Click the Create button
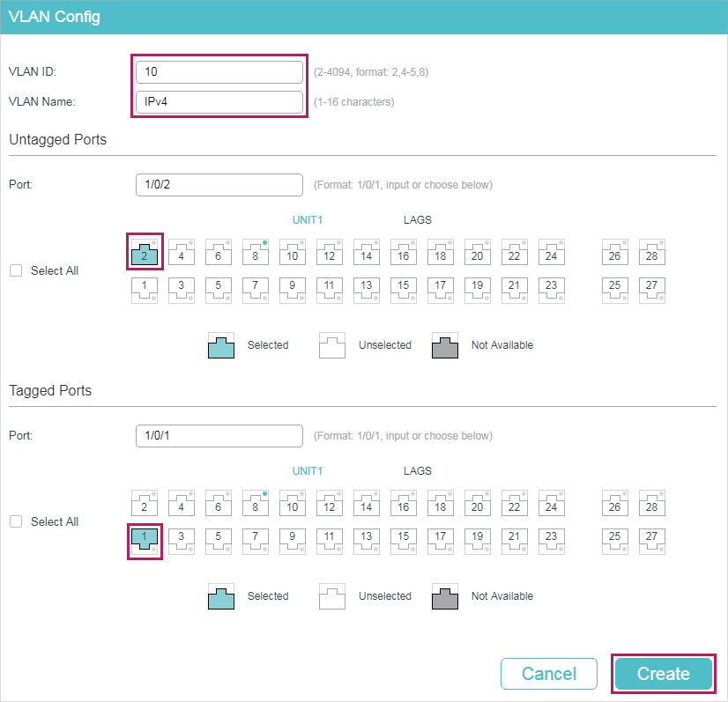Screen dimensions: 728x702 663,673
